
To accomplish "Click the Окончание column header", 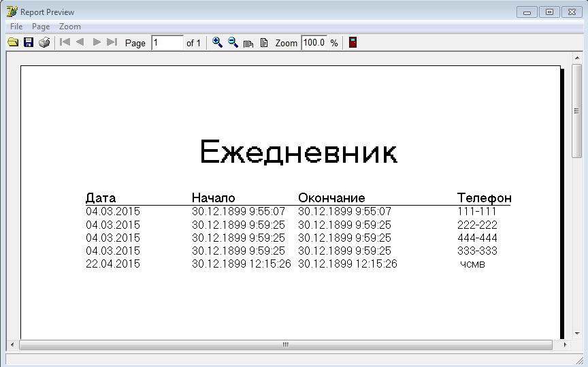I will 331,197.
